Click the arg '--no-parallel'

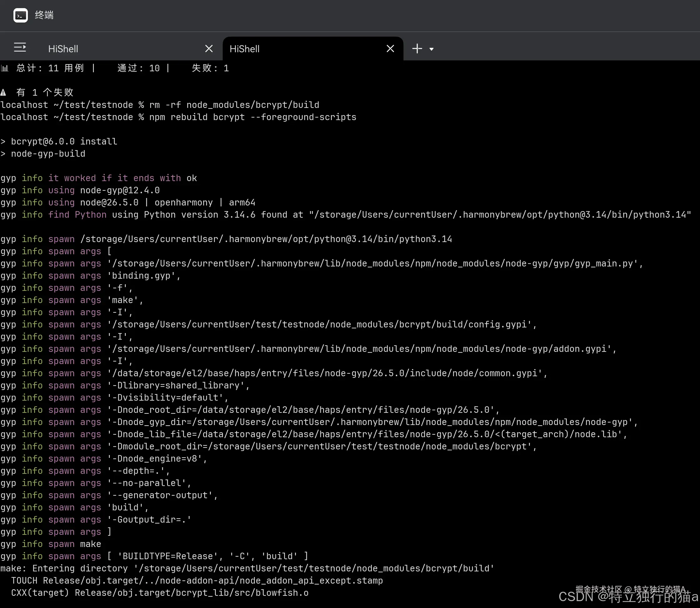click(149, 483)
